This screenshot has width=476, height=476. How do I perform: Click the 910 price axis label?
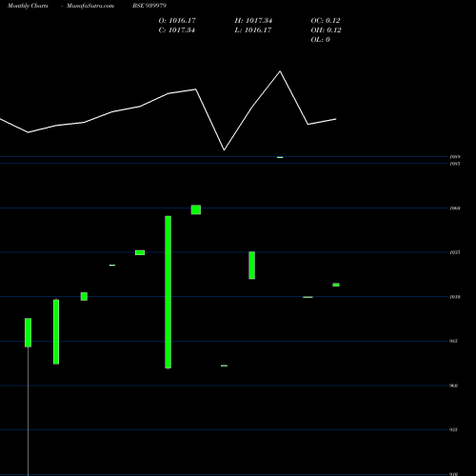(454, 474)
